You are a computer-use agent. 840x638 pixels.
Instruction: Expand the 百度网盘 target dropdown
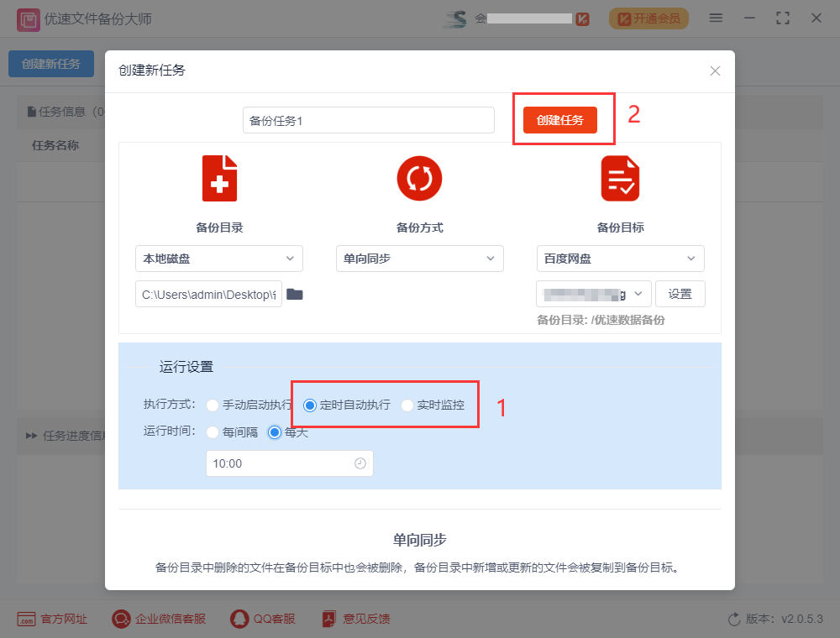620,259
